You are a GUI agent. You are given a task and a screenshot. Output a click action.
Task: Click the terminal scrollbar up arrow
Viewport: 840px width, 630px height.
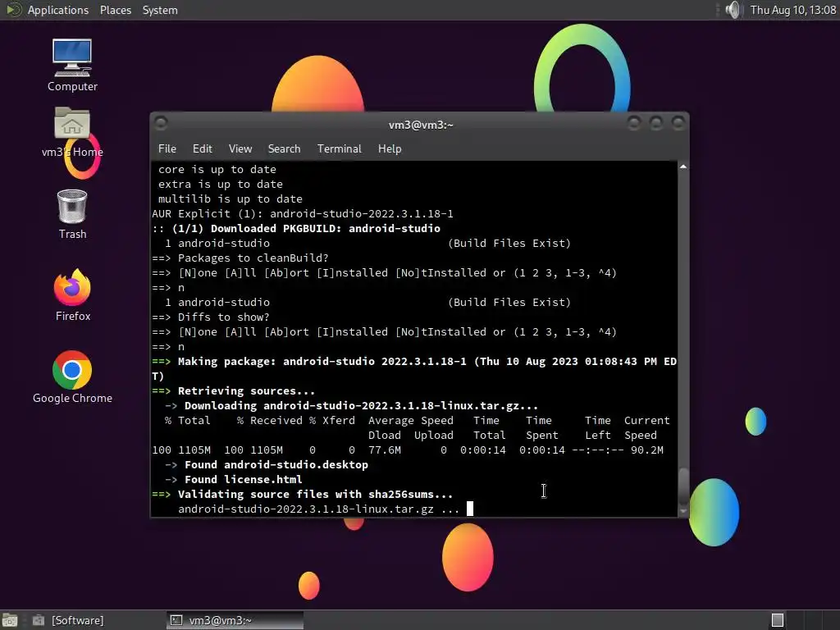[x=683, y=167]
